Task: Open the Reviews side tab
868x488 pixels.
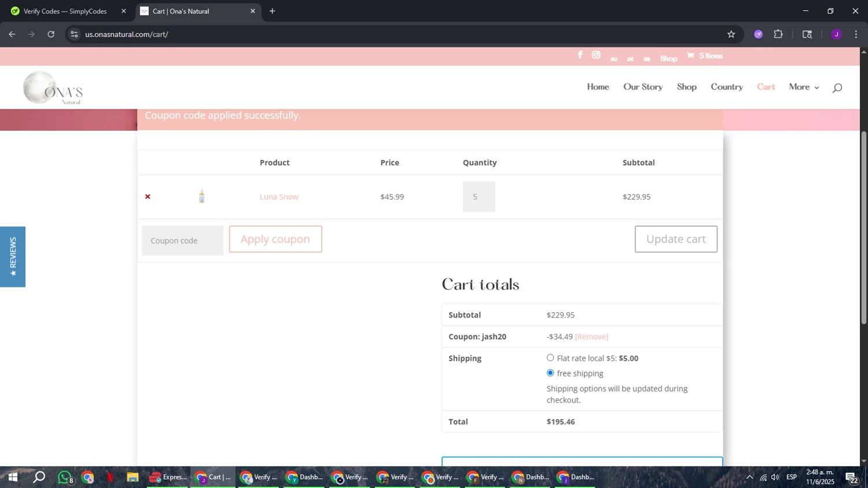Action: [13, 257]
